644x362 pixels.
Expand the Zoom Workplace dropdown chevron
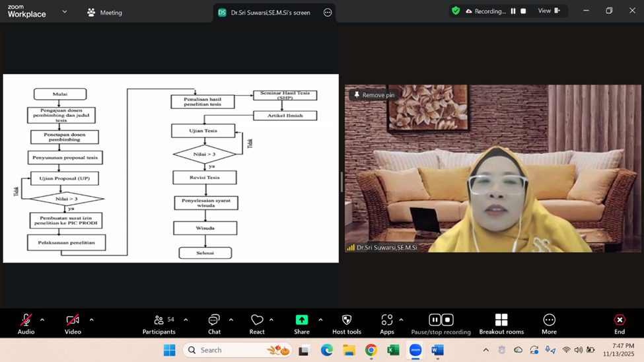[65, 12]
